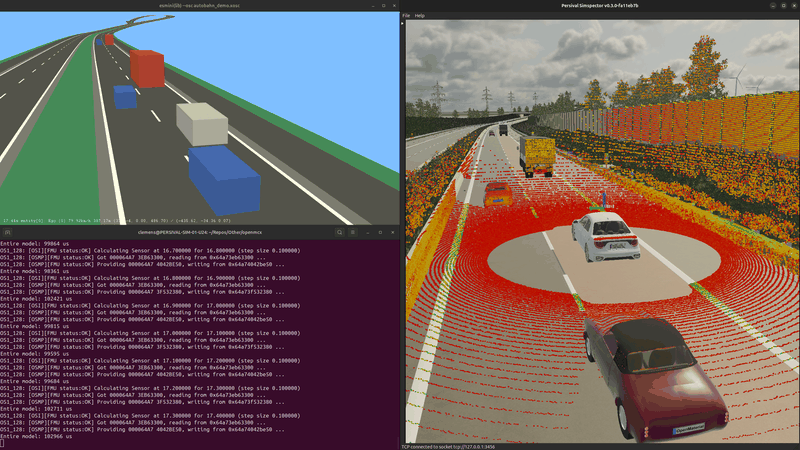
Task: Click the esmini on-screen speed info text
Action: tap(117, 221)
